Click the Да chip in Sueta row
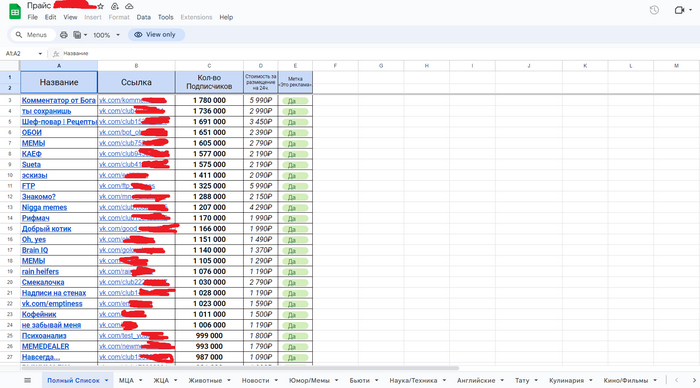 (x=295, y=165)
